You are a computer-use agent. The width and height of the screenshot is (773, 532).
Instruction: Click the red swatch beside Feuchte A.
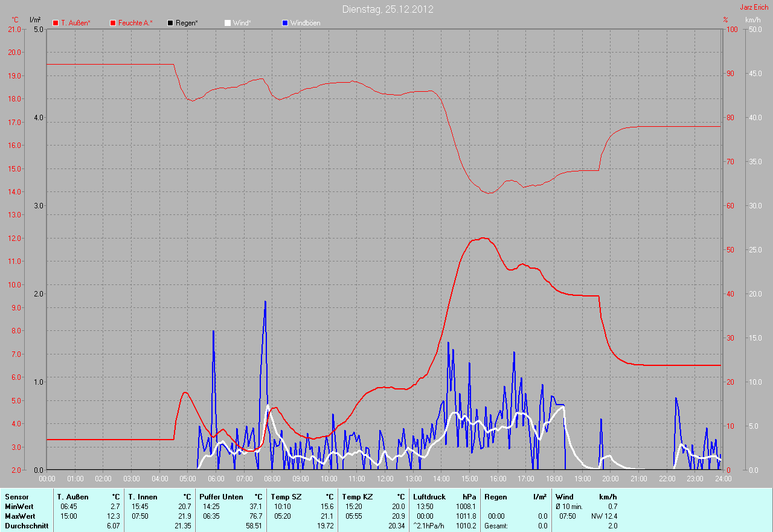[113, 23]
